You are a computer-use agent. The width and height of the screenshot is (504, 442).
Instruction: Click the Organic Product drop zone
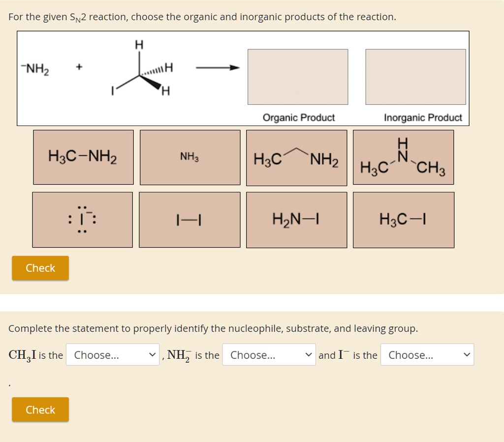298,77
